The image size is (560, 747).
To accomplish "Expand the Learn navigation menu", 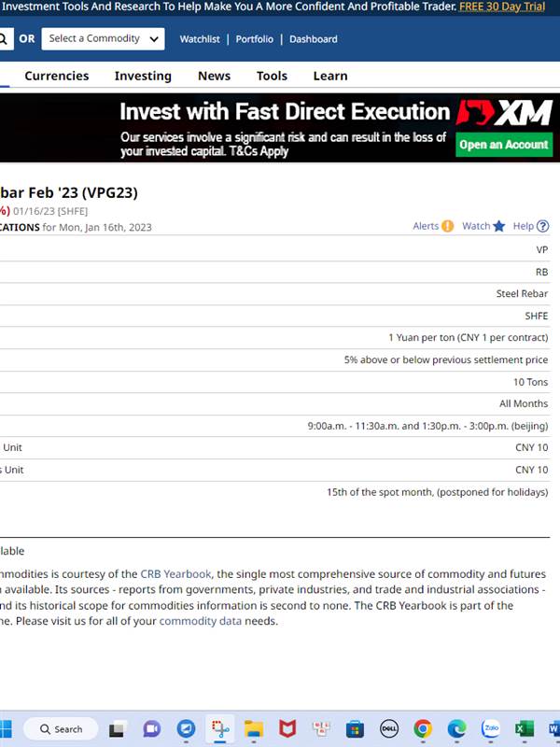I will point(330,76).
